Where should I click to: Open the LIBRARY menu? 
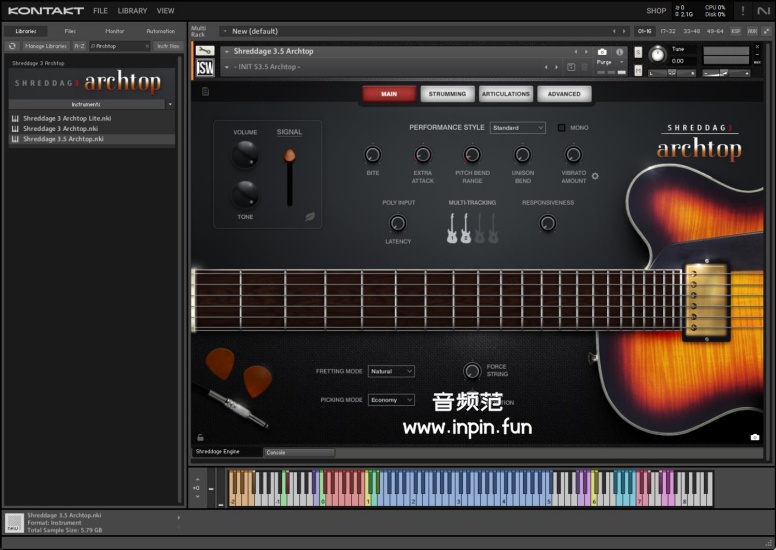[x=132, y=11]
